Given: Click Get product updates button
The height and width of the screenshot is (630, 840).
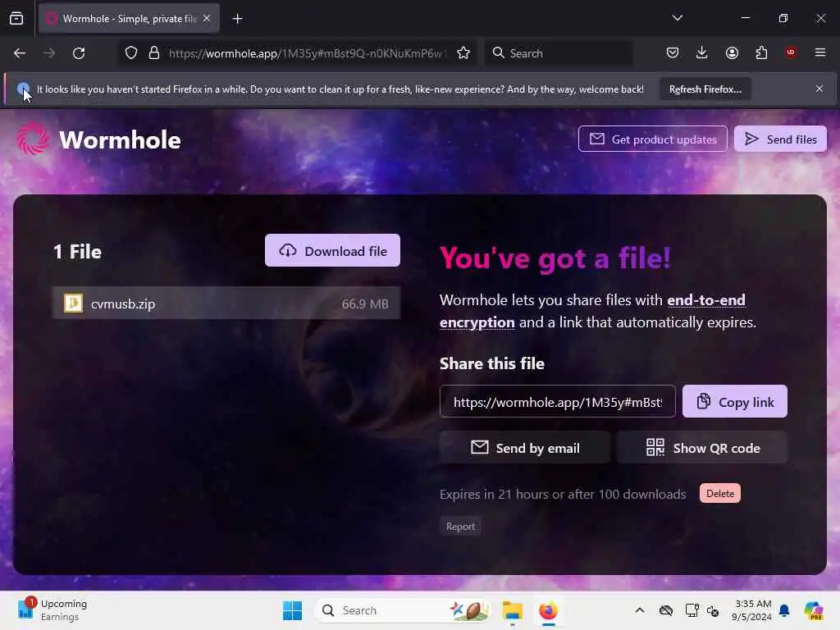Looking at the screenshot, I should (652, 139).
